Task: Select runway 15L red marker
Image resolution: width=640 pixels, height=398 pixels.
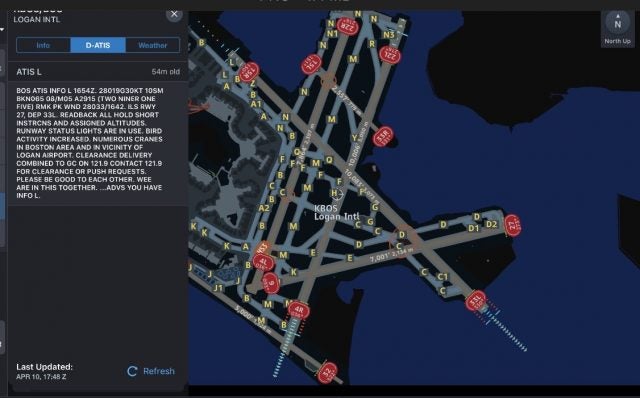Action: (311, 64)
